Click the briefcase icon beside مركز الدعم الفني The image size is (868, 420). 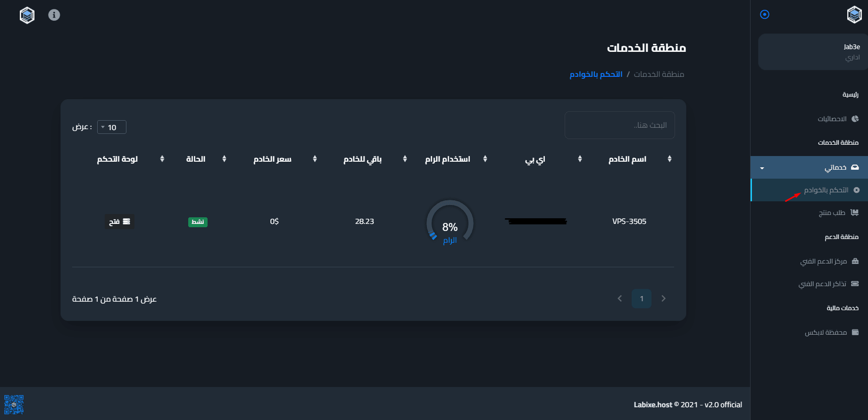(x=855, y=261)
